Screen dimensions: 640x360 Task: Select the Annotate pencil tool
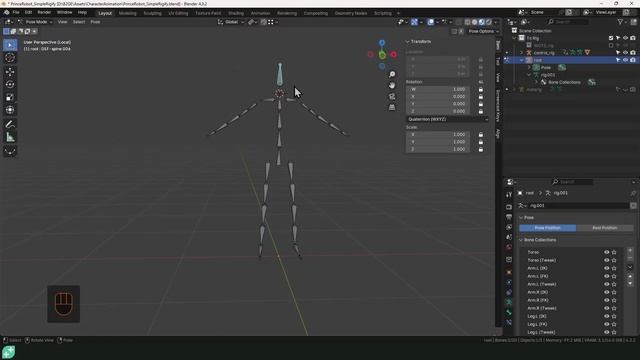click(10, 124)
